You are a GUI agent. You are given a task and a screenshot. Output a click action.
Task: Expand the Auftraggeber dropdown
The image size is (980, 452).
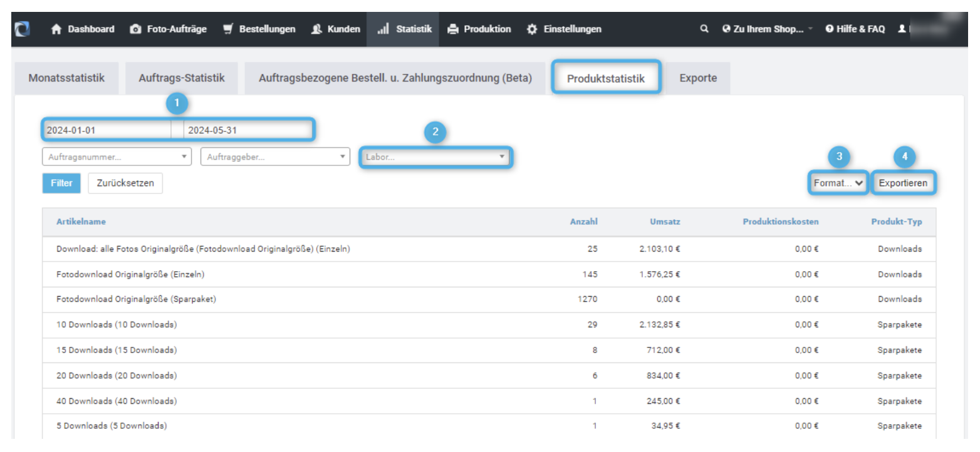tap(275, 157)
